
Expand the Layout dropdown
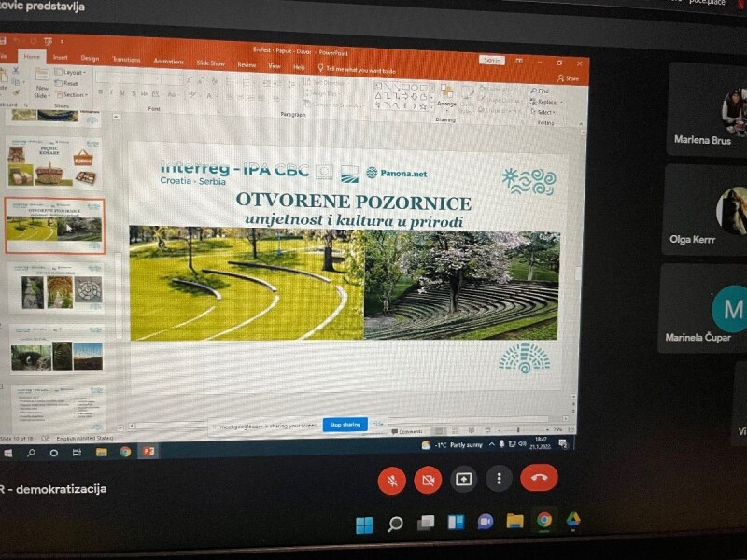(75, 72)
